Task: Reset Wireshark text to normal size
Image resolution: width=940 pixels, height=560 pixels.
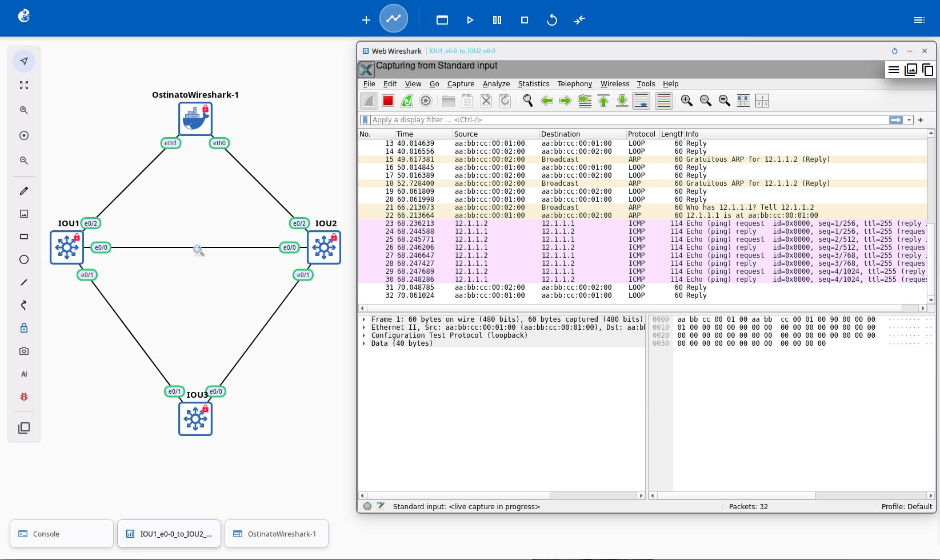Action: pyautogui.click(x=725, y=101)
